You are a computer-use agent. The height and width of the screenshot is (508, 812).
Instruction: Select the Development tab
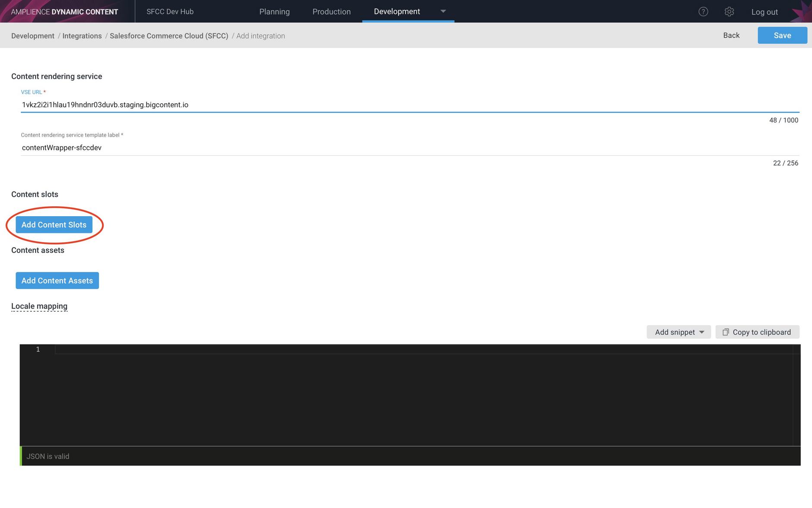point(396,12)
